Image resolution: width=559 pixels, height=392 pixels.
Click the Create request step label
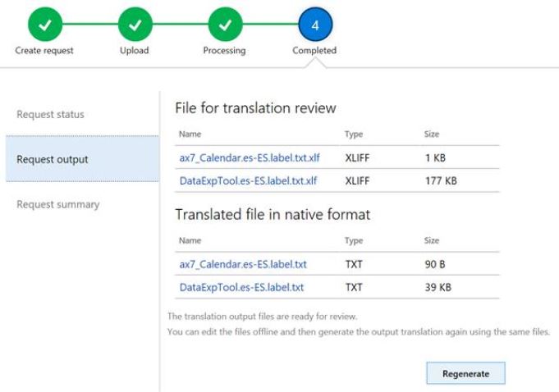click(x=44, y=51)
